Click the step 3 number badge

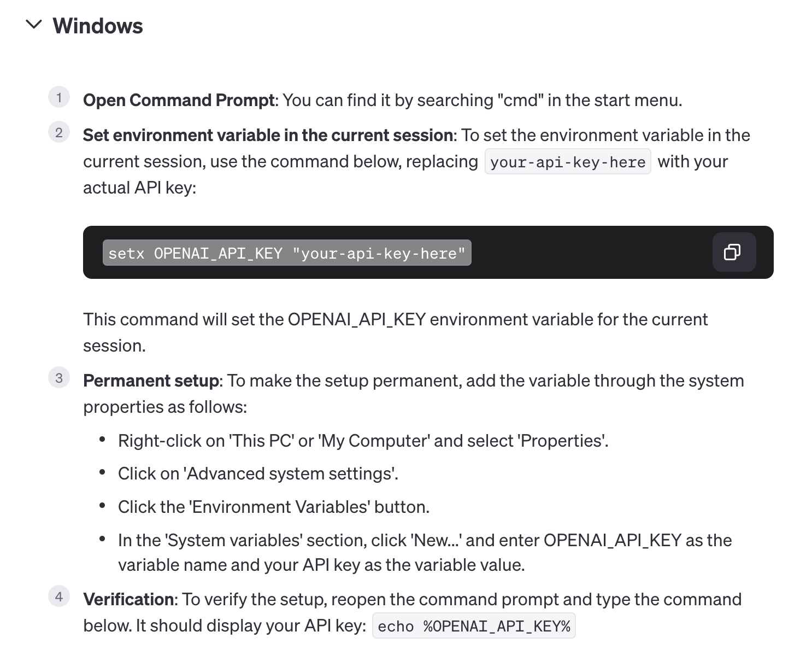tap(59, 378)
